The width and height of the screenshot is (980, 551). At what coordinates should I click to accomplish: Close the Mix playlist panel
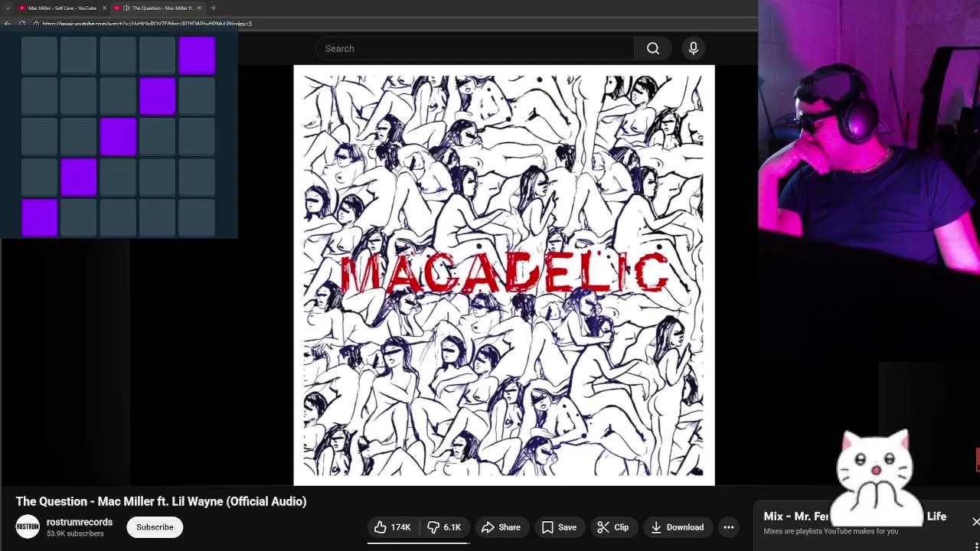[x=975, y=522]
